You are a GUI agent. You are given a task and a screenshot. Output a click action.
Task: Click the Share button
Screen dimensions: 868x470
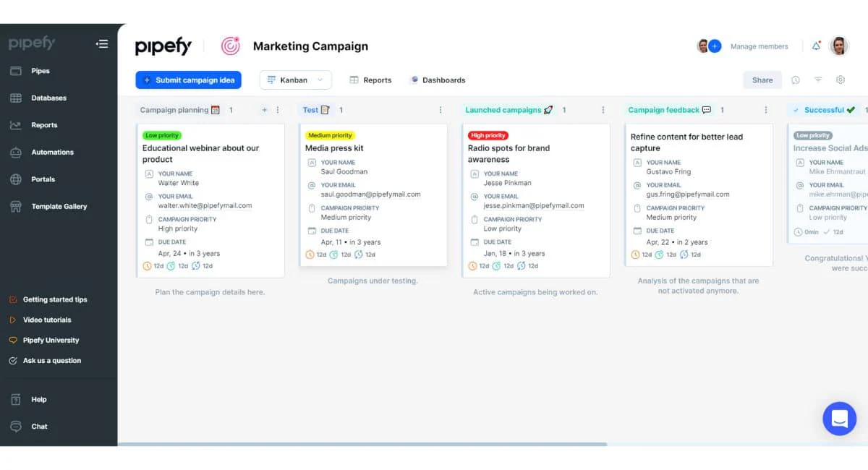point(762,80)
